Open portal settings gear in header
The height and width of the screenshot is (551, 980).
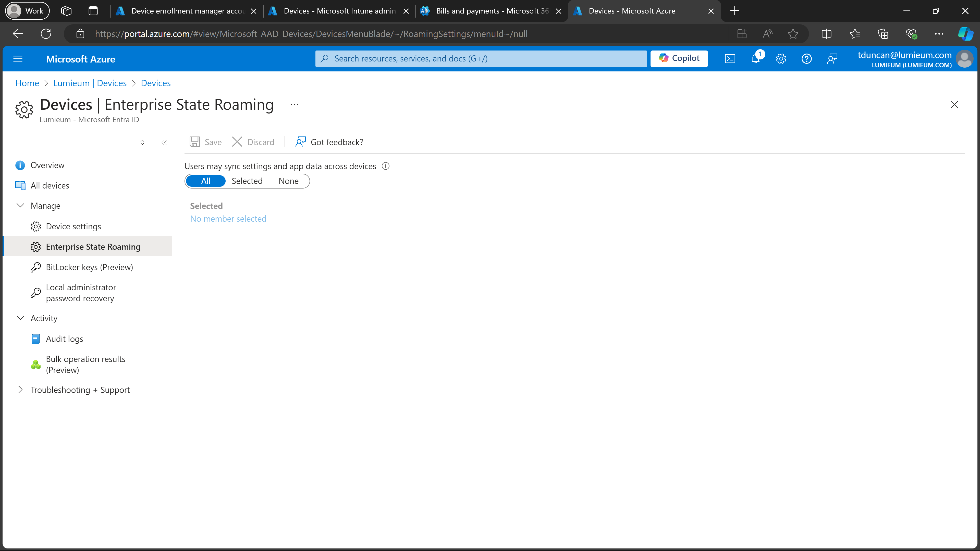click(x=781, y=59)
